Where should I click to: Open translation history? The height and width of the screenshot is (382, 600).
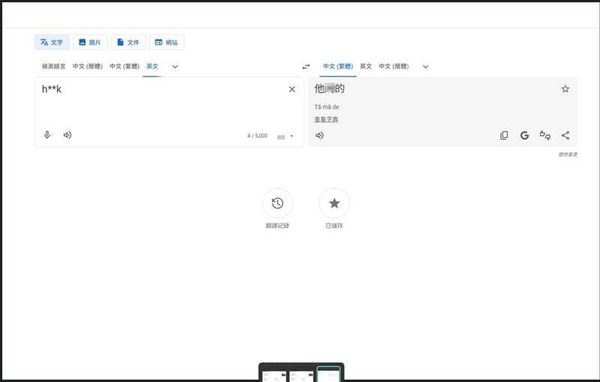click(x=277, y=203)
